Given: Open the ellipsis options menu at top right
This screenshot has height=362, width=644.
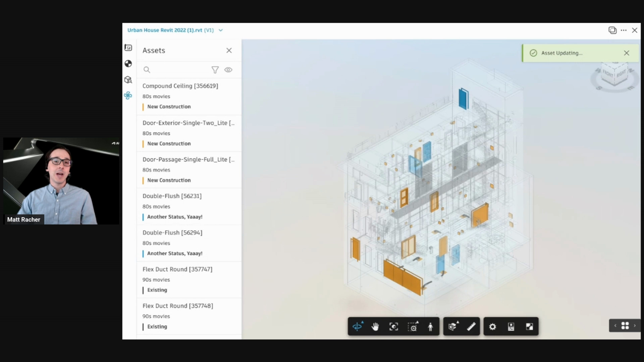Looking at the screenshot, I should pyautogui.click(x=624, y=30).
